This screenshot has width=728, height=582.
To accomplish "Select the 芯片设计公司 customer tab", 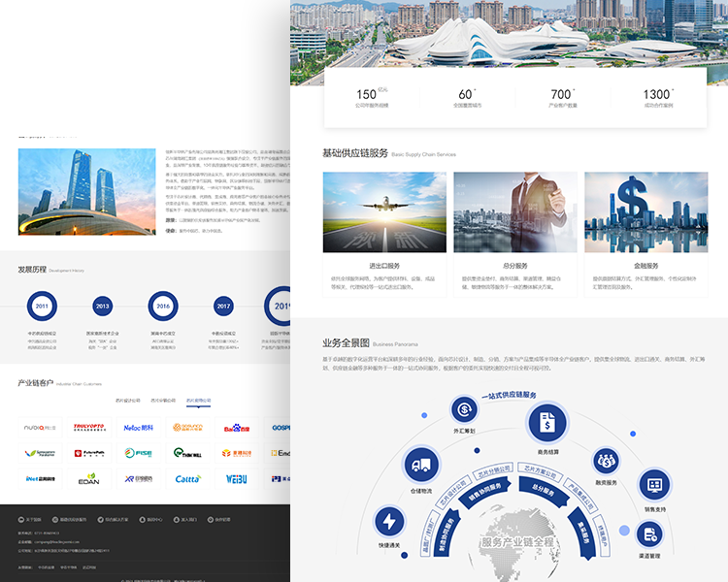I will click(128, 400).
